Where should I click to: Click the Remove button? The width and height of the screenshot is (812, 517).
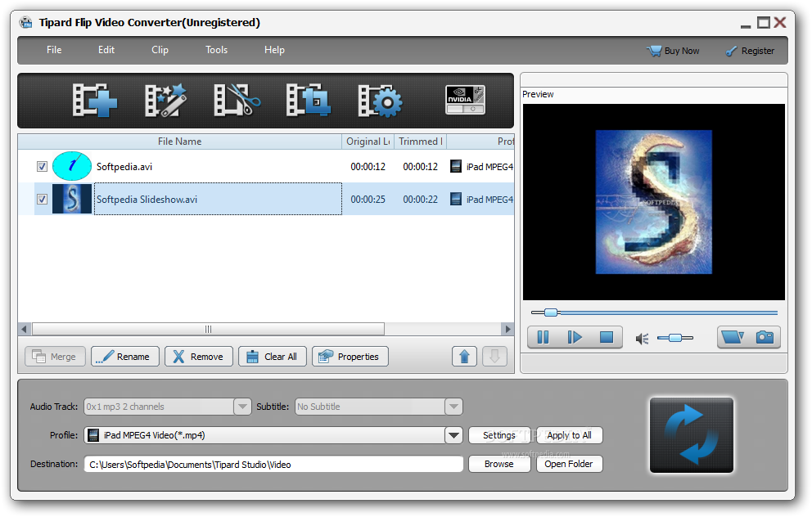tap(199, 356)
